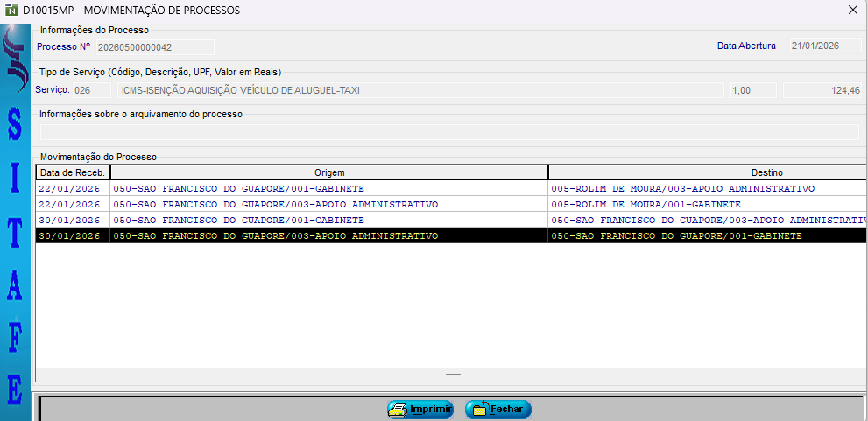Click the Fechar button's exit icon
Viewport: 868px width, 421px height.
pyautogui.click(x=479, y=410)
